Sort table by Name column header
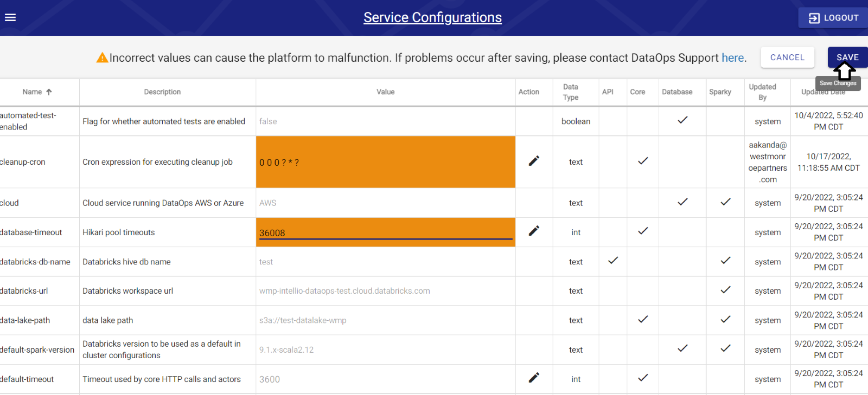Image resolution: width=868 pixels, height=395 pixels. (x=32, y=92)
